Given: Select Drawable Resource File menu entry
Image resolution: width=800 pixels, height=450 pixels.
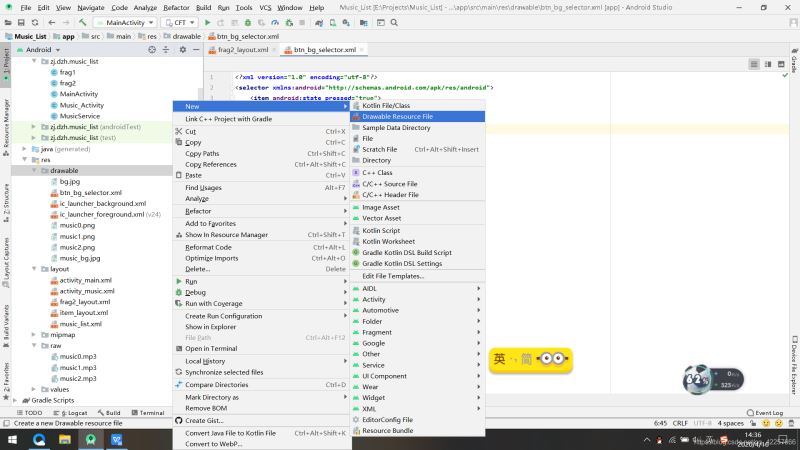Looking at the screenshot, I should pyautogui.click(x=397, y=116).
